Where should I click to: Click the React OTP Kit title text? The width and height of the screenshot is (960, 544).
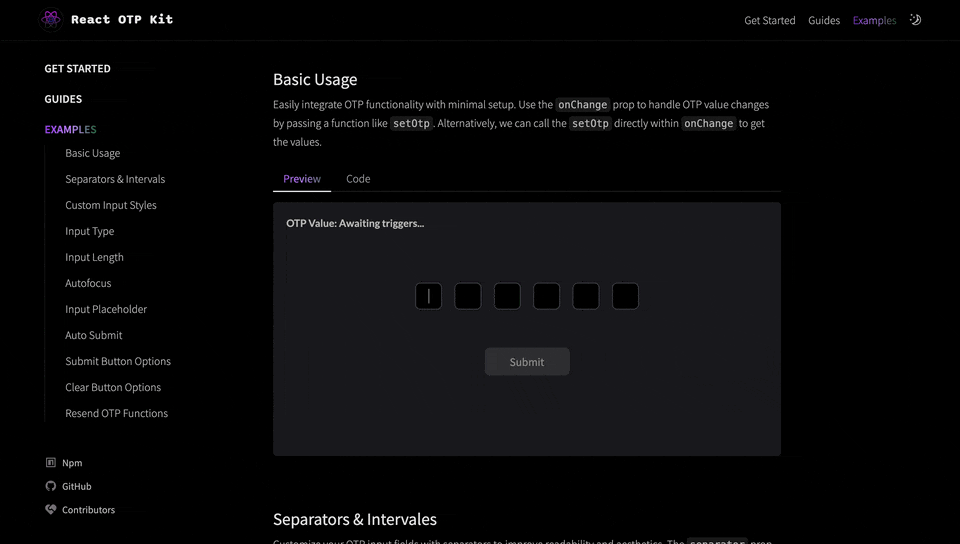[x=122, y=20]
